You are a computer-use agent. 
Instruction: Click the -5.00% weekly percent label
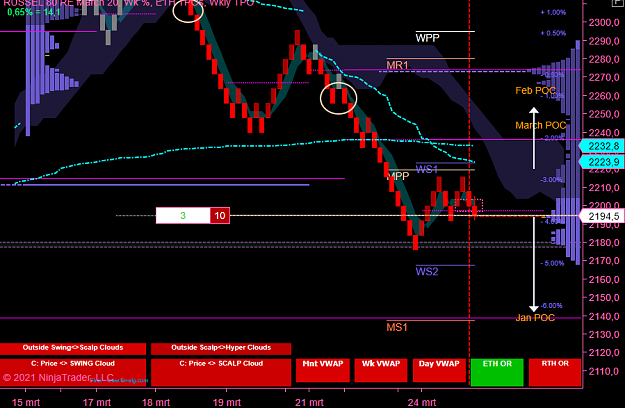552,263
